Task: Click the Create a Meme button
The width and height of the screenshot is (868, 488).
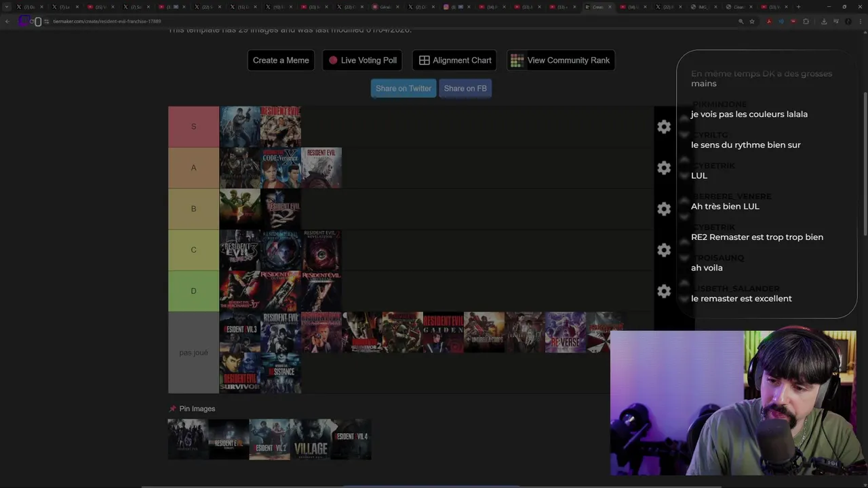Action: [281, 60]
